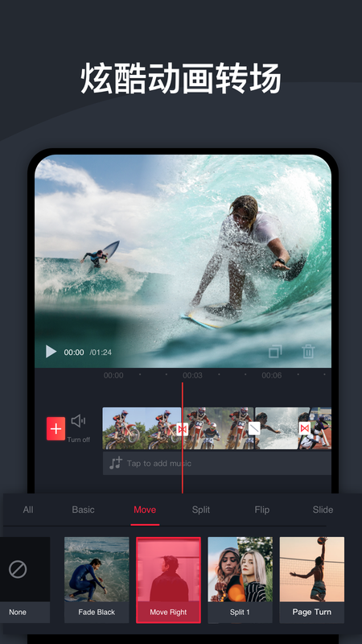Open the Basic transitions tab
The image size is (362, 644).
84,510
